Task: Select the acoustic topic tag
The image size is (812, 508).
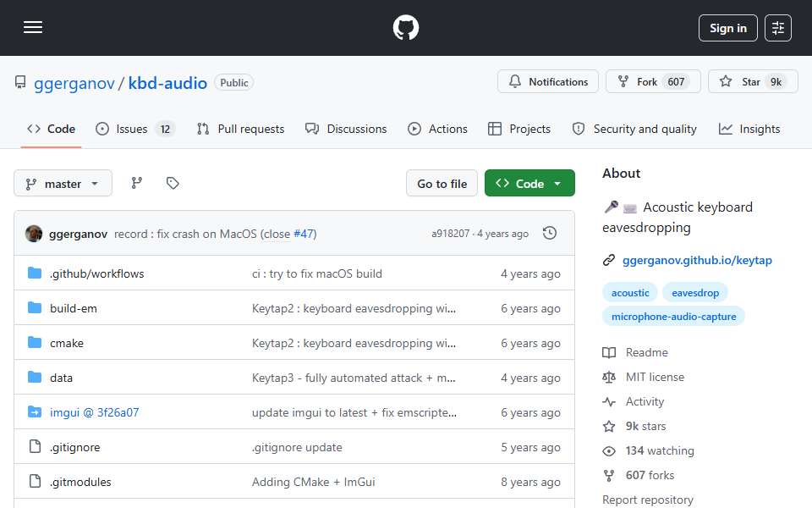Action: point(629,293)
